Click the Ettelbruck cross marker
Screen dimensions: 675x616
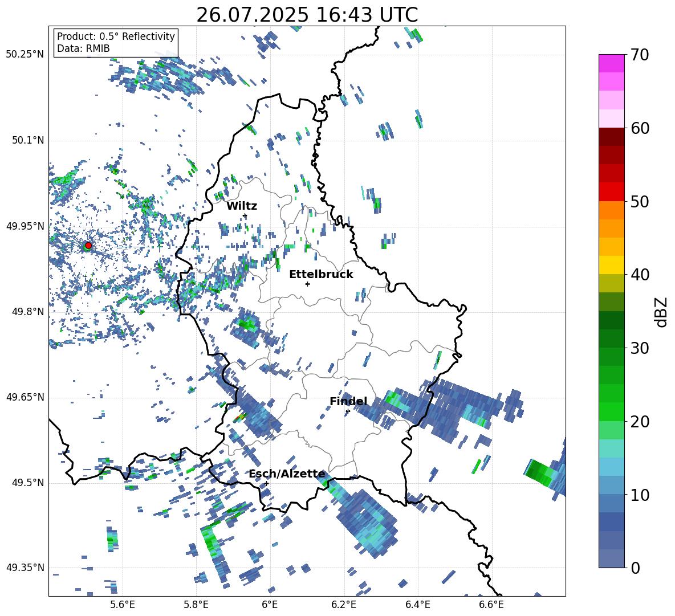click(x=307, y=284)
